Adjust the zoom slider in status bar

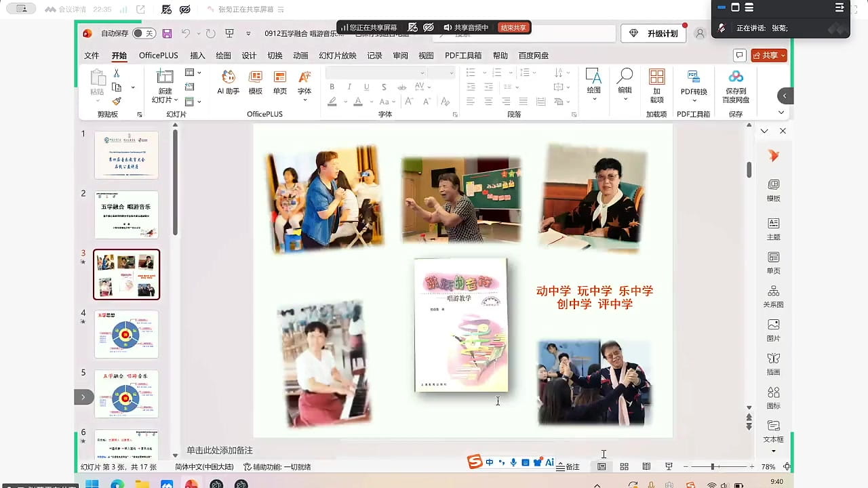coord(712,467)
